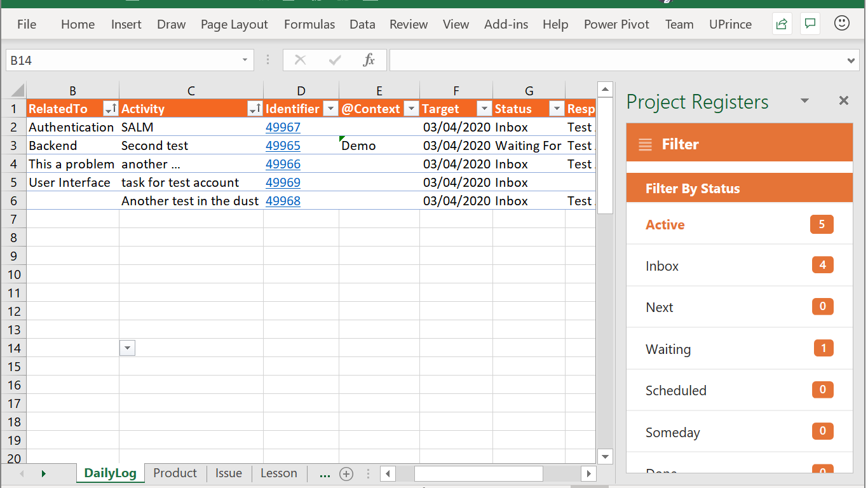
Task: Click the horizontal scrollbar right arrow
Action: (589, 473)
